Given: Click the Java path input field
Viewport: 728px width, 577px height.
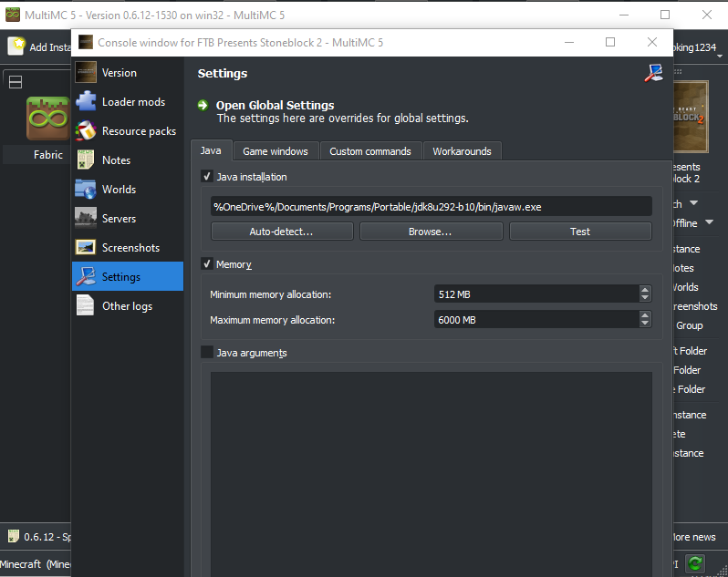Looking at the screenshot, I should (432, 206).
